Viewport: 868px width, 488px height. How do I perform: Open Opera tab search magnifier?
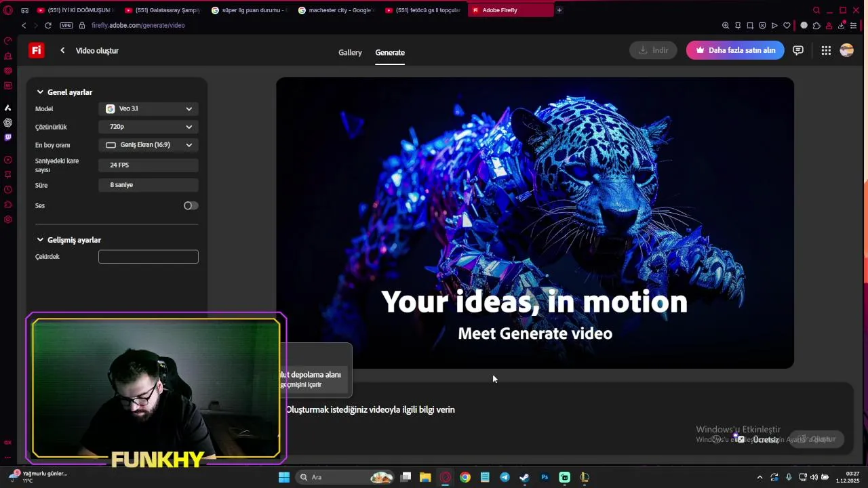click(816, 10)
